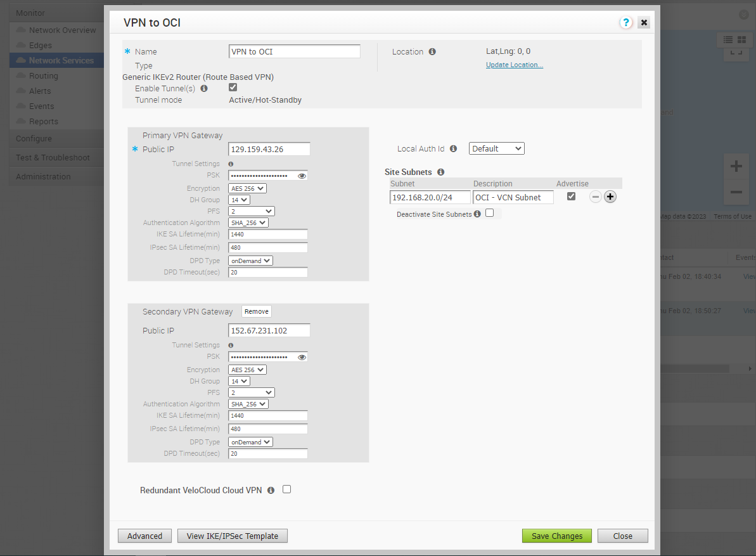Image resolution: width=756 pixels, height=556 pixels.
Task: Toggle the Advertise checkbox for 192.168.20.0/24
Action: pyautogui.click(x=572, y=197)
